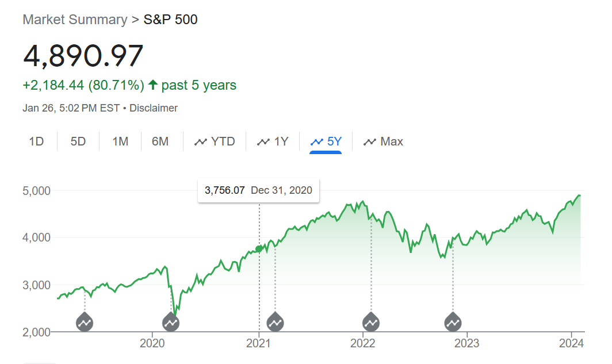Select the event marker pin under 2022
612x364 pixels.
click(371, 323)
